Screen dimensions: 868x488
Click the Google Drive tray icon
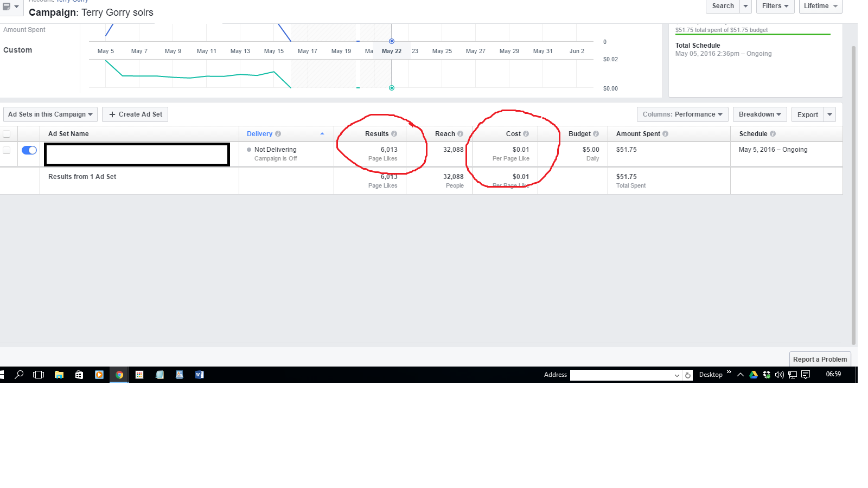pyautogui.click(x=754, y=374)
